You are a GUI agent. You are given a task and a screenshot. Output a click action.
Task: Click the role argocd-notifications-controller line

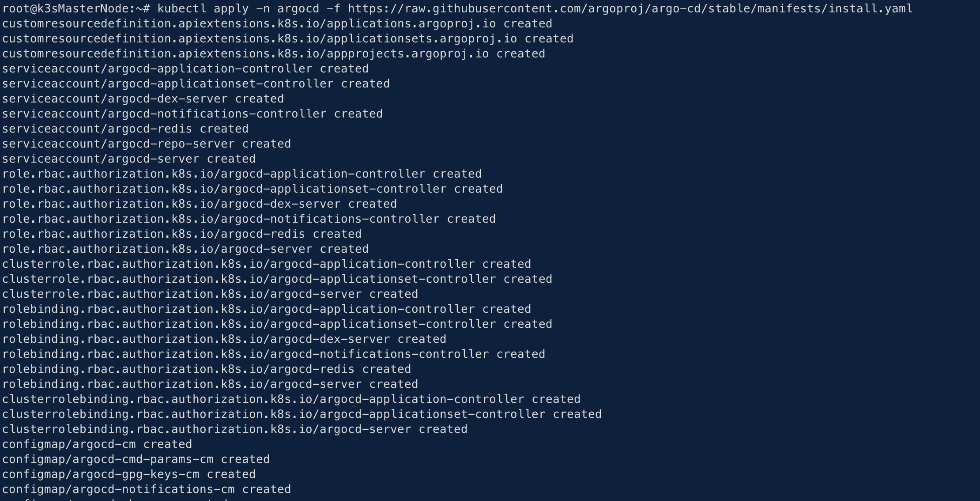[249, 219]
